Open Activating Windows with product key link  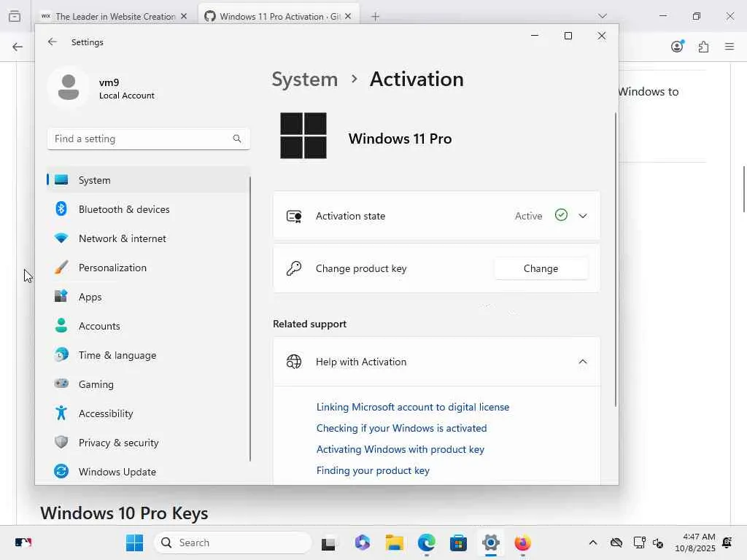coord(400,449)
